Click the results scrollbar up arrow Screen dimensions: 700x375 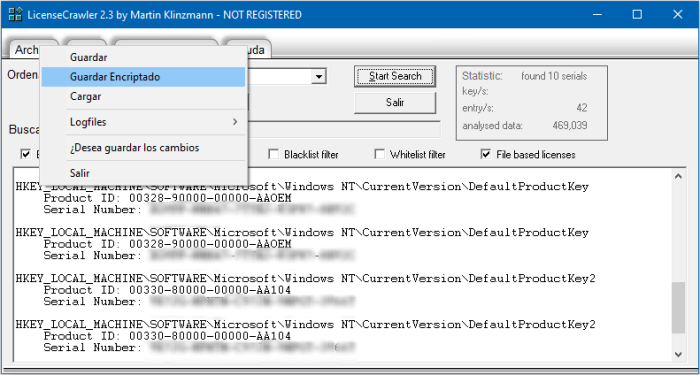point(678,176)
